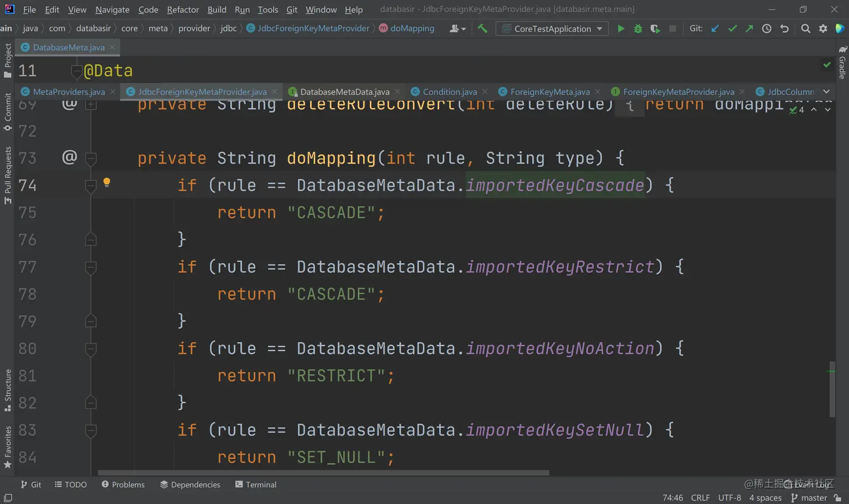The image size is (849, 504).
Task: Click the vertical scrollbar thumb of the editor
Action: (832, 390)
